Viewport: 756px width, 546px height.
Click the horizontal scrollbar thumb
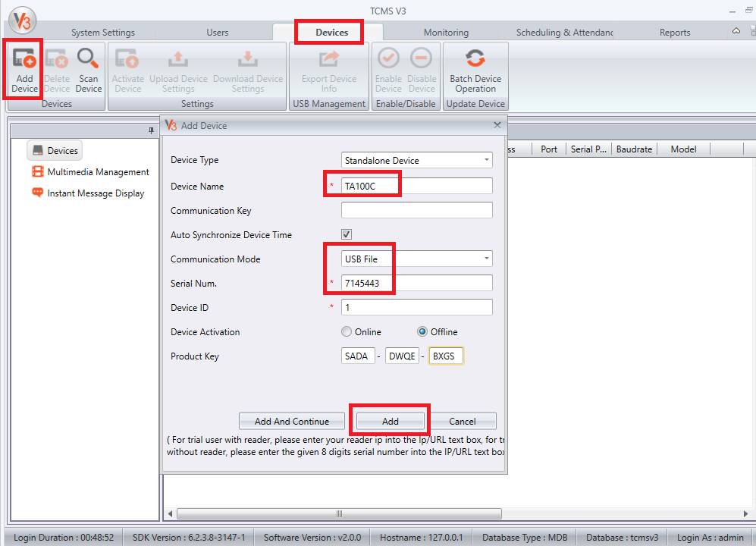click(339, 513)
